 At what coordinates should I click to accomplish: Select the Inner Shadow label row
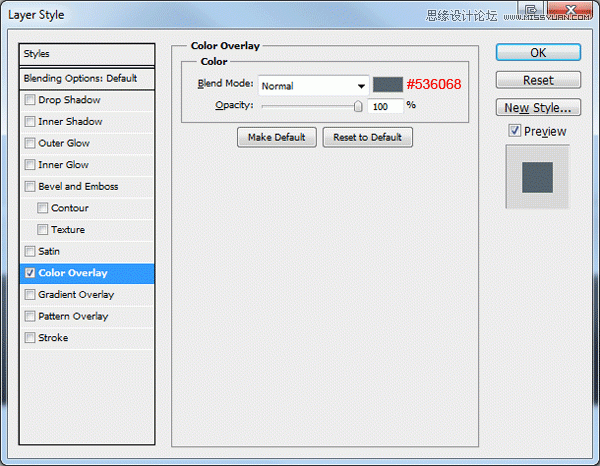point(87,122)
